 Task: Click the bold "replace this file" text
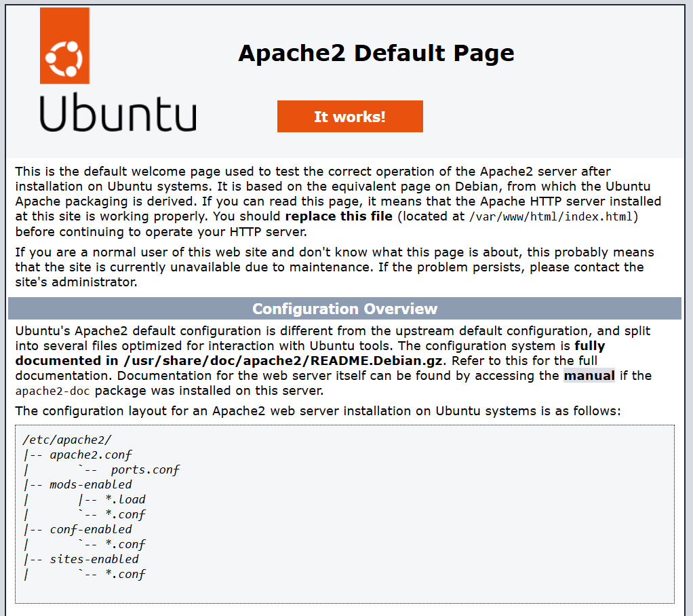[x=338, y=216]
